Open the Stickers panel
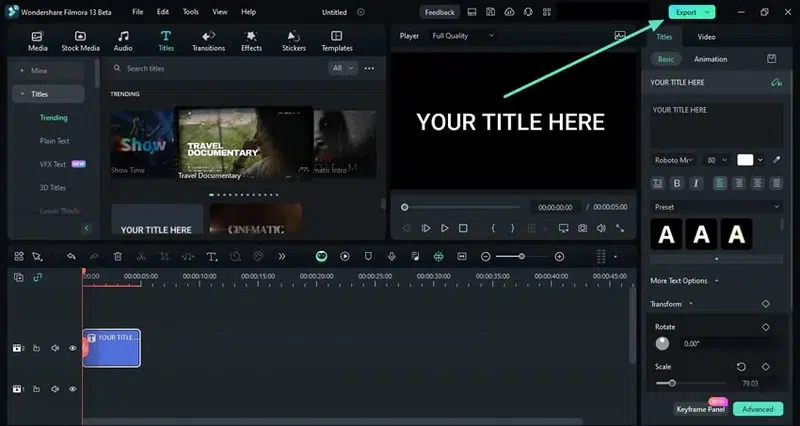 pos(294,41)
